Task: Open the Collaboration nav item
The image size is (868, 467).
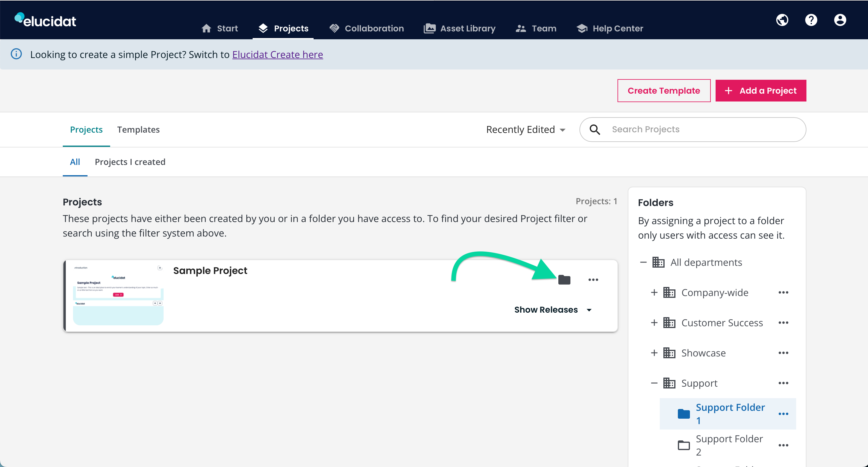Action: [367, 28]
